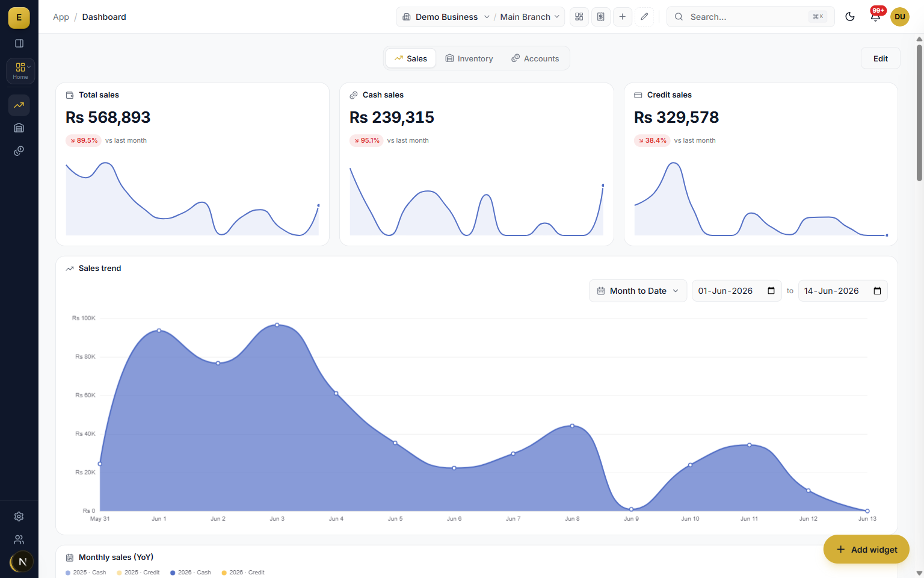Click the Jun 3 peak data point
Screen dimensions: 924x578
pos(277,325)
